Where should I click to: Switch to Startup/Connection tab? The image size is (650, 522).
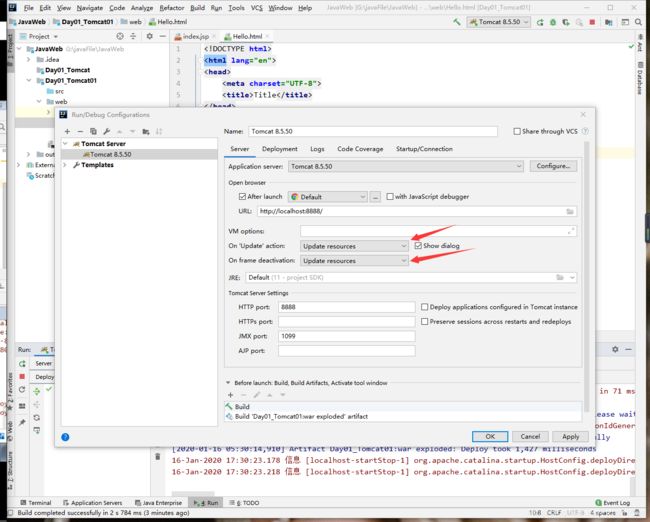tap(424, 149)
